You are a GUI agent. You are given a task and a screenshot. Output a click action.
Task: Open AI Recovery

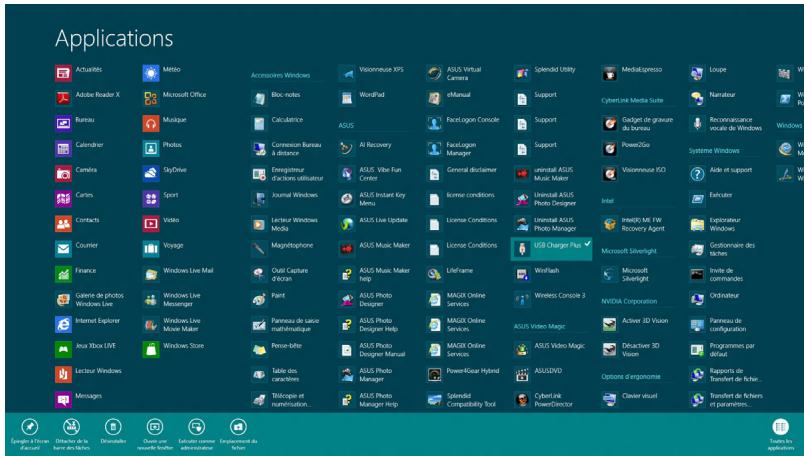coord(366,148)
